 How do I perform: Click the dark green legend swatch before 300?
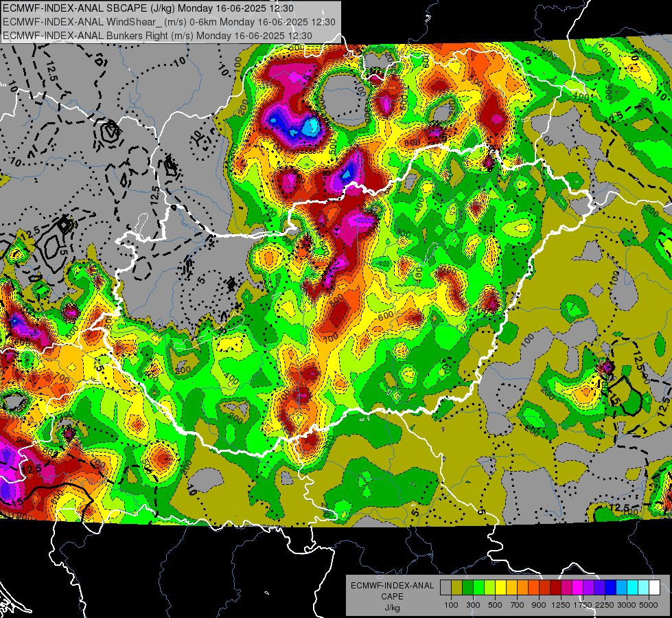tap(467, 588)
